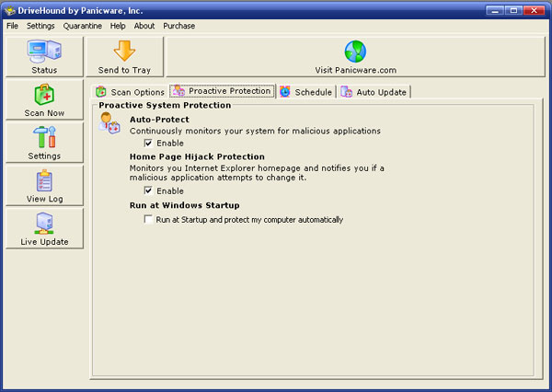Click 'Monitors you Internet Explorer homepage' text
The image size is (552, 392).
257,173
